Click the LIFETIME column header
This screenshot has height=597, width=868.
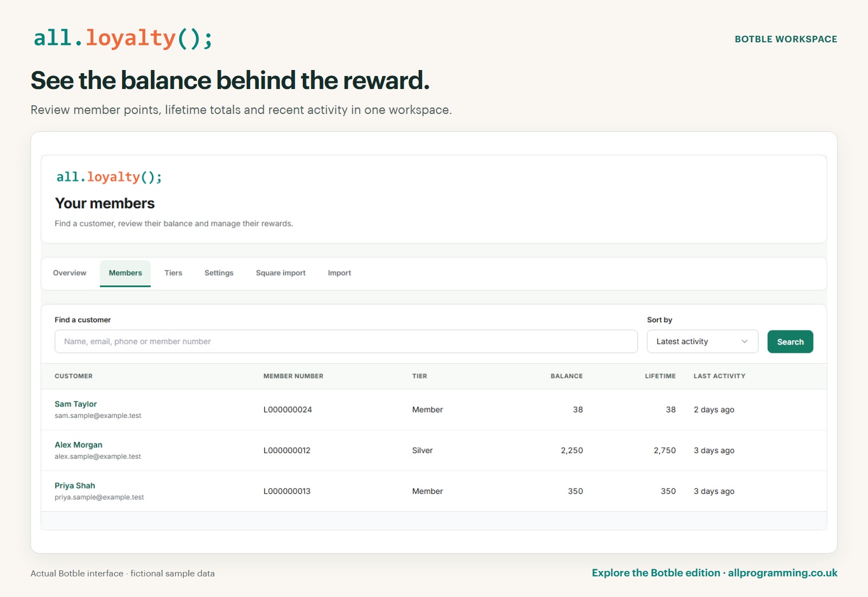coord(660,376)
